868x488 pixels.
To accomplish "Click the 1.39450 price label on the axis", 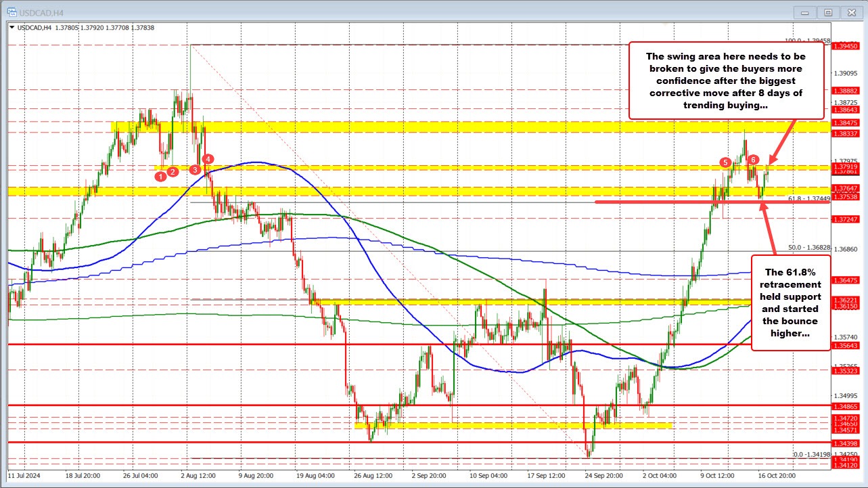I will click(846, 46).
